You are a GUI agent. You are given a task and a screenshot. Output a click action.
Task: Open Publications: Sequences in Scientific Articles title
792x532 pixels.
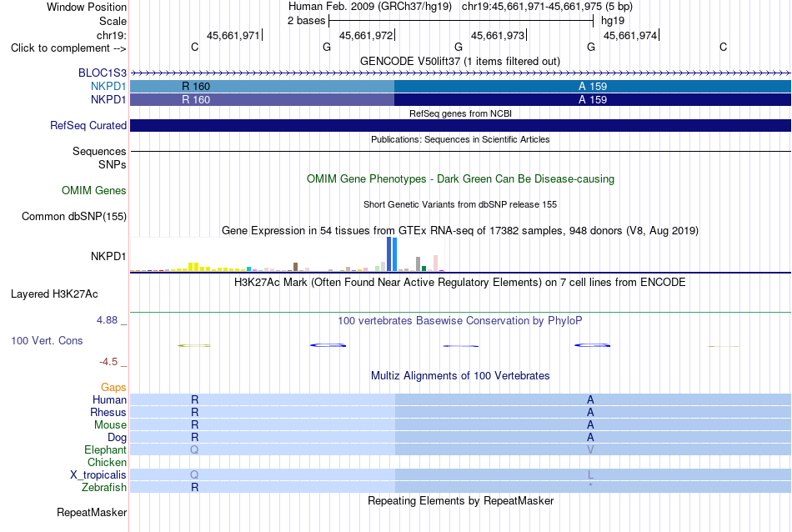(460, 139)
